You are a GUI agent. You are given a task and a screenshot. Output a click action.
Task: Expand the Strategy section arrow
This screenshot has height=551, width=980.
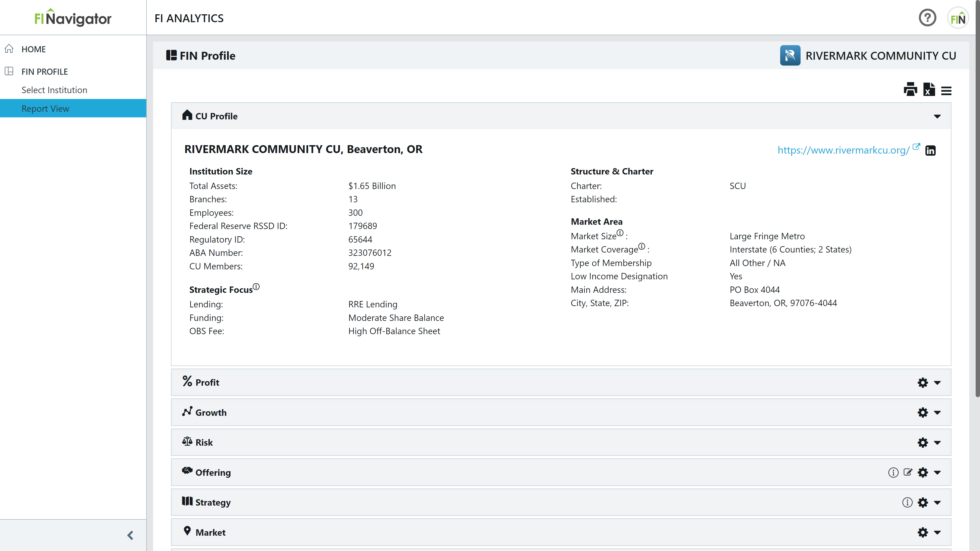tap(937, 503)
